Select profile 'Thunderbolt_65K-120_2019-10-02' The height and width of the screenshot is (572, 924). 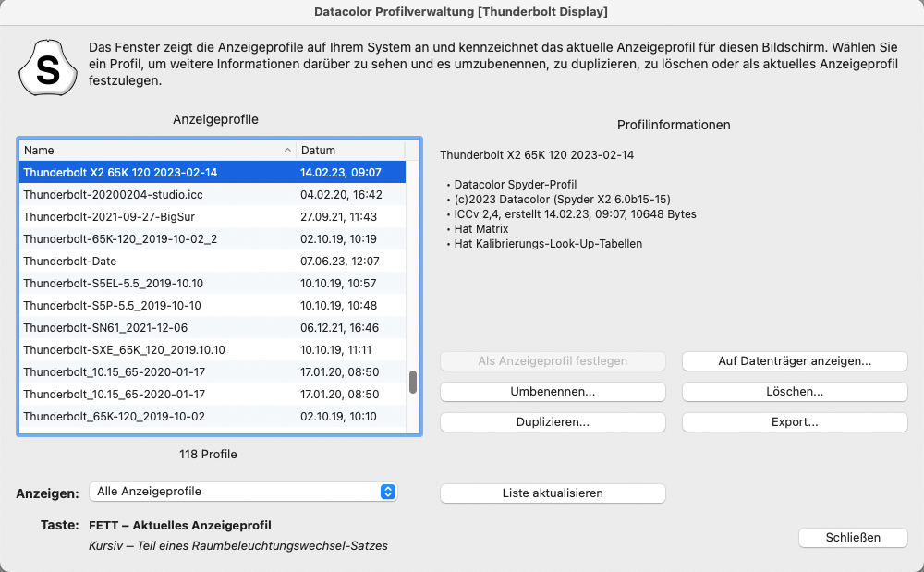point(213,417)
